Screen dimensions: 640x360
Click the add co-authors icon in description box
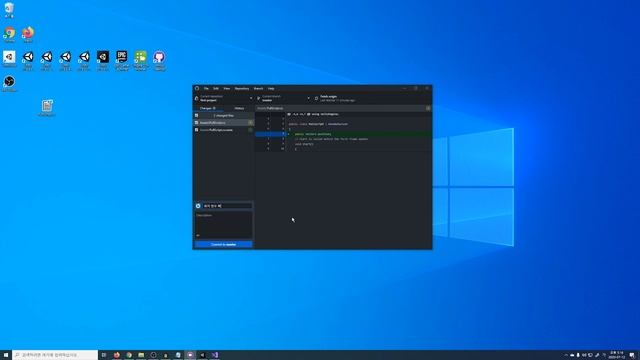tap(198, 236)
